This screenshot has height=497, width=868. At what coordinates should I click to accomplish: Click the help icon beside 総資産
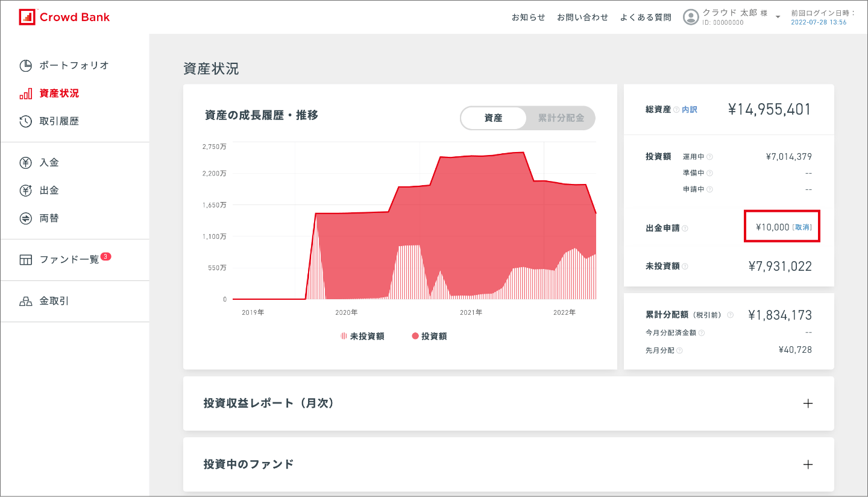[676, 110]
